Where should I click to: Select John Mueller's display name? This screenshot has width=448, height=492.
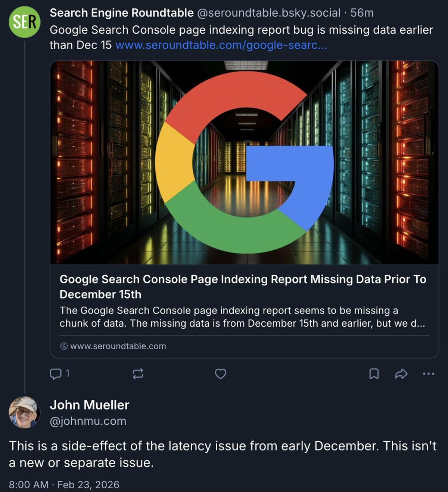point(90,405)
